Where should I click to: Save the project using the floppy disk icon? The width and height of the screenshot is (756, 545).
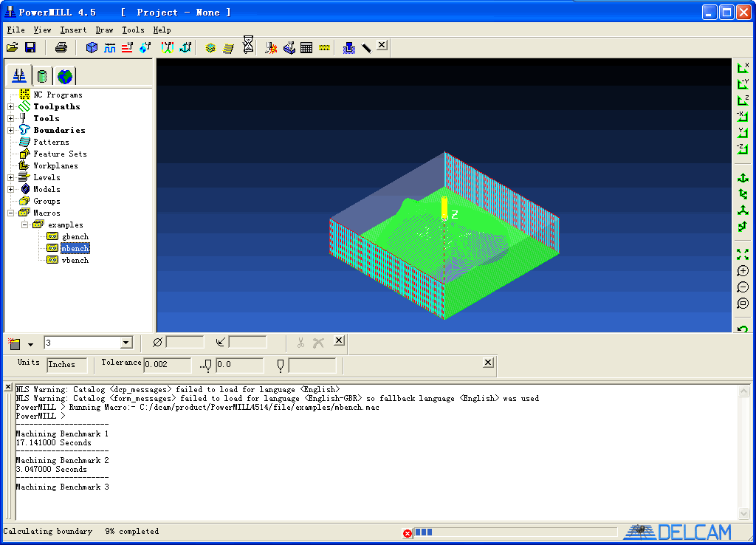tap(30, 47)
